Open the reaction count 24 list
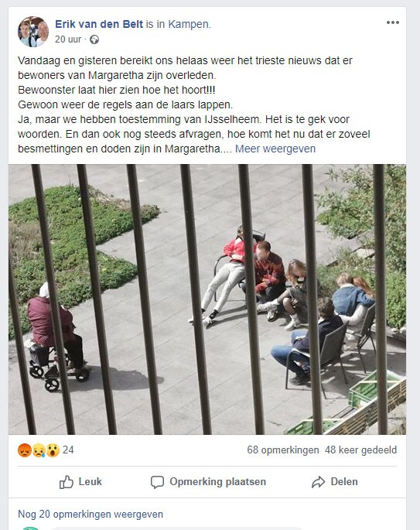Image resolution: width=420 pixels, height=530 pixels. tap(68, 450)
